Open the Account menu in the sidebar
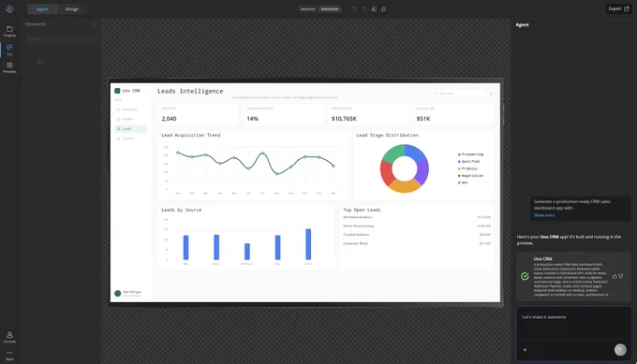 9,337
